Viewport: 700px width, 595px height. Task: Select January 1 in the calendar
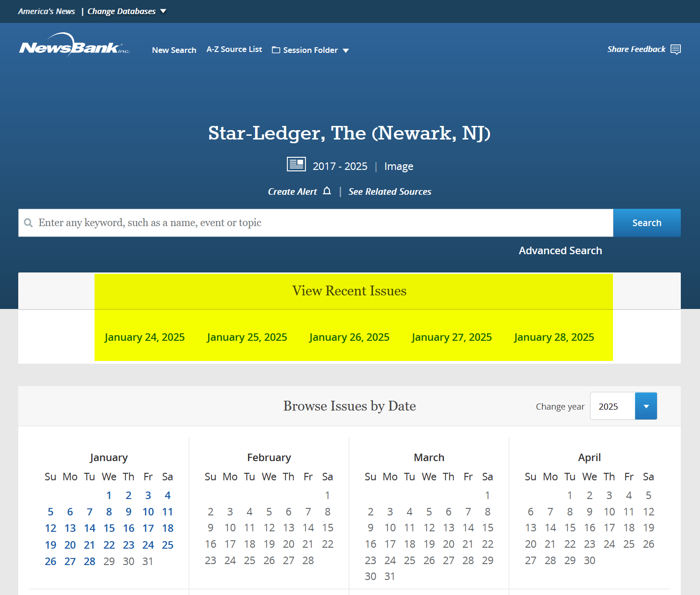coord(109,495)
